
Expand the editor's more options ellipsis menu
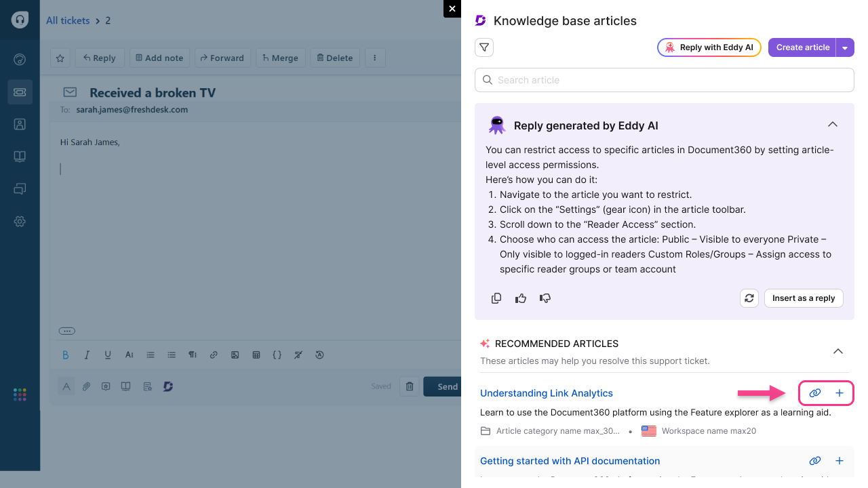[x=66, y=331]
